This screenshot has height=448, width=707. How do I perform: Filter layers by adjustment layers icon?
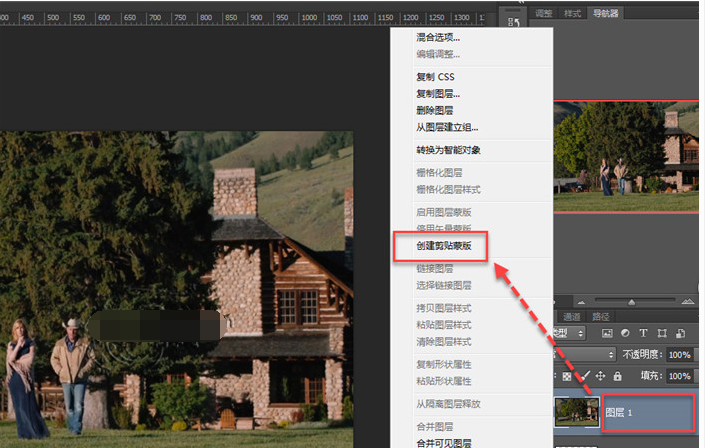[625, 333]
